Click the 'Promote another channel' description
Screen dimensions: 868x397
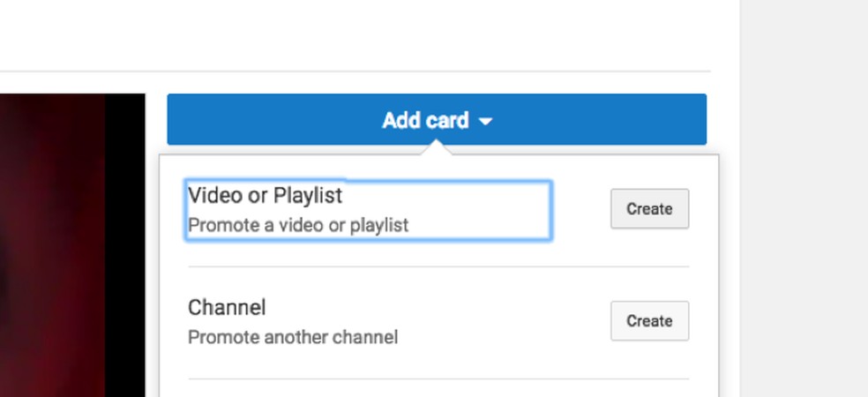(293, 337)
